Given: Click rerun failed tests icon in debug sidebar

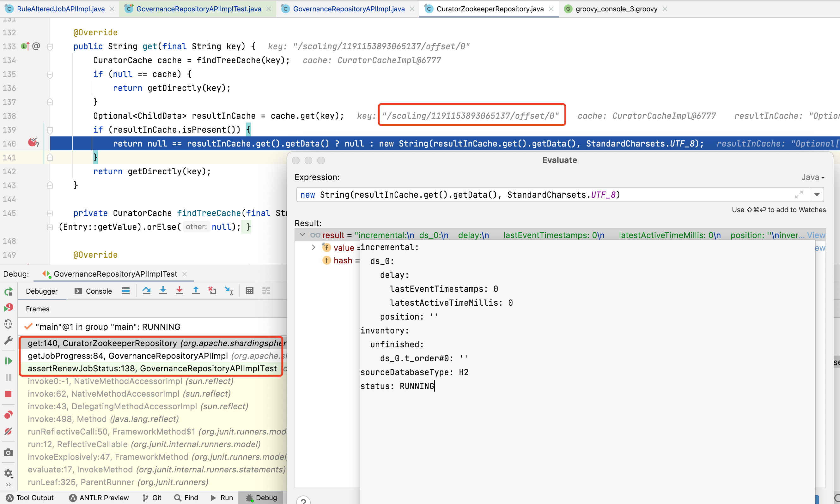Looking at the screenshot, I should 9,308.
